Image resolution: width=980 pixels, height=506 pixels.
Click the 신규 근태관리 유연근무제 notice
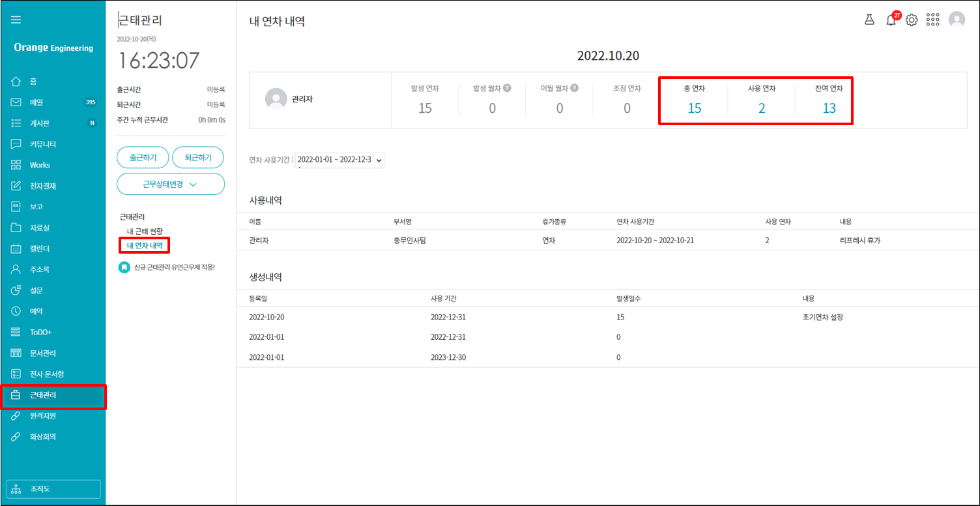coord(173,267)
